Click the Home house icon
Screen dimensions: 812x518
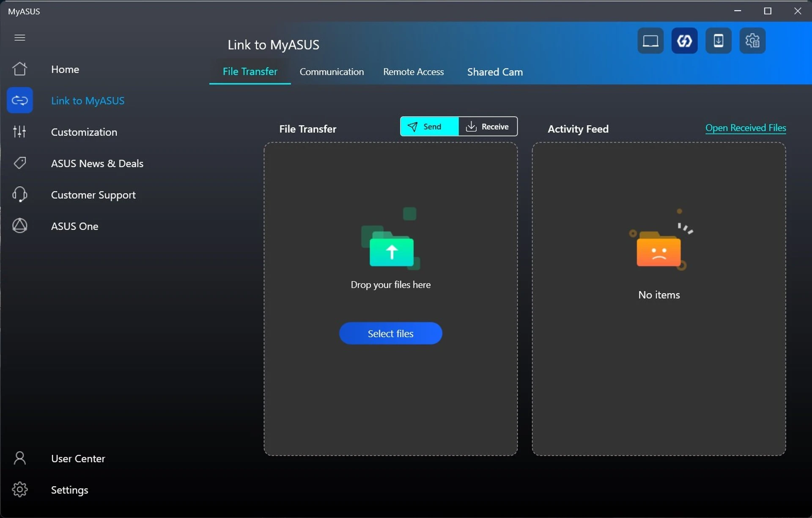[19, 69]
